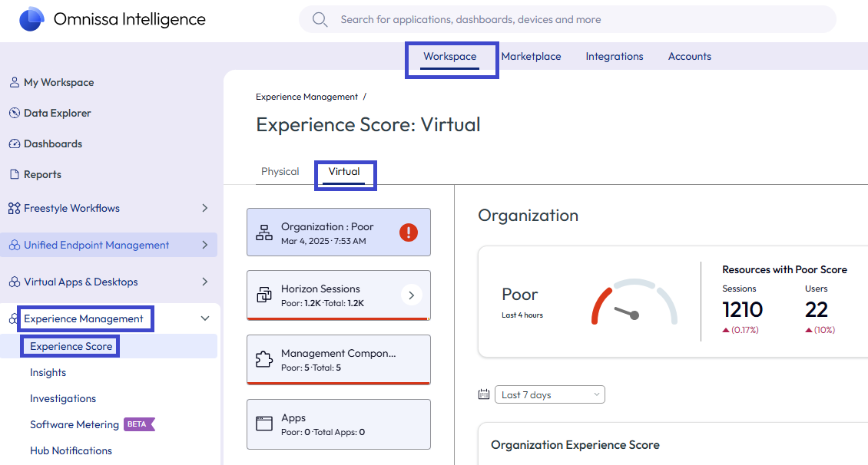Select the Virtual tab
This screenshot has width=868, height=465.
(x=344, y=171)
